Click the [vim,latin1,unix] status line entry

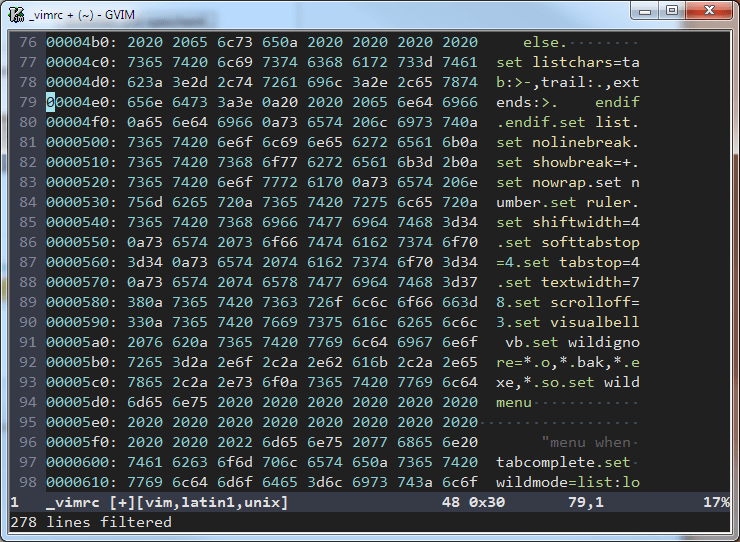212,502
